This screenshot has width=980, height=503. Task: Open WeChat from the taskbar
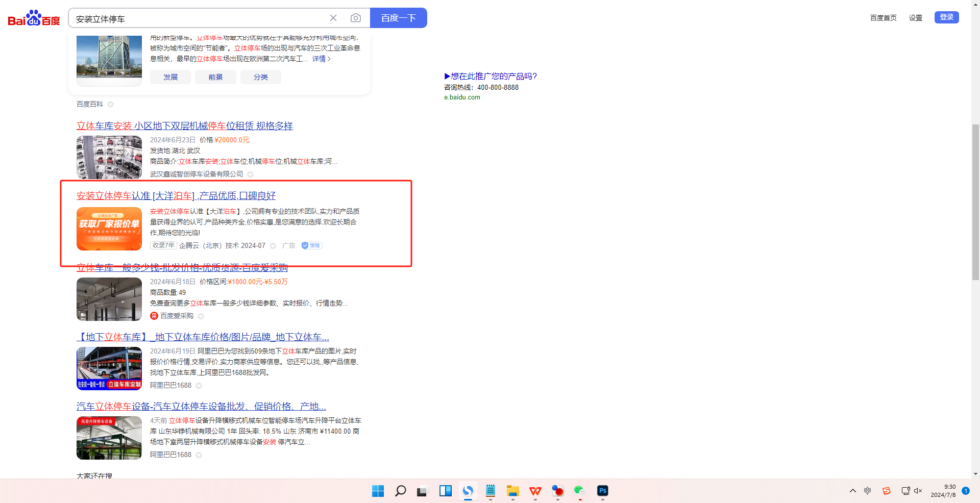click(x=580, y=491)
